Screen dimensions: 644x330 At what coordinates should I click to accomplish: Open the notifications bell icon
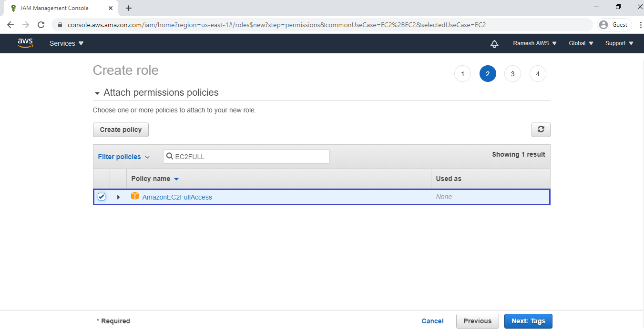(494, 43)
